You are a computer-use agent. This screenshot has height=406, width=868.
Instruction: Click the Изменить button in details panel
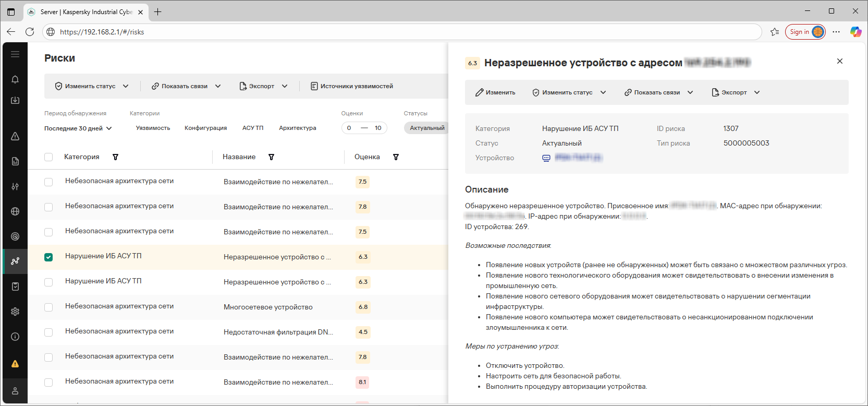pyautogui.click(x=495, y=92)
